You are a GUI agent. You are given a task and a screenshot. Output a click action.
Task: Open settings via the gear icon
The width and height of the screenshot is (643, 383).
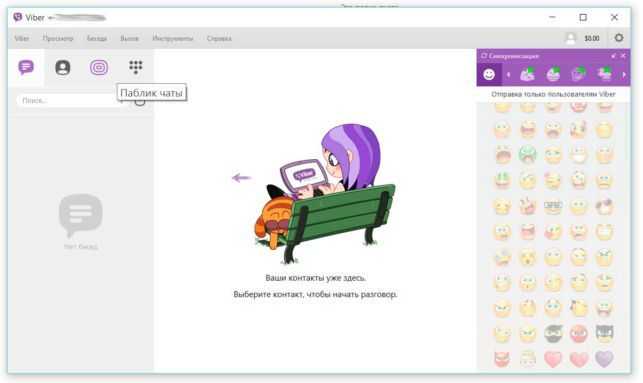pos(619,38)
